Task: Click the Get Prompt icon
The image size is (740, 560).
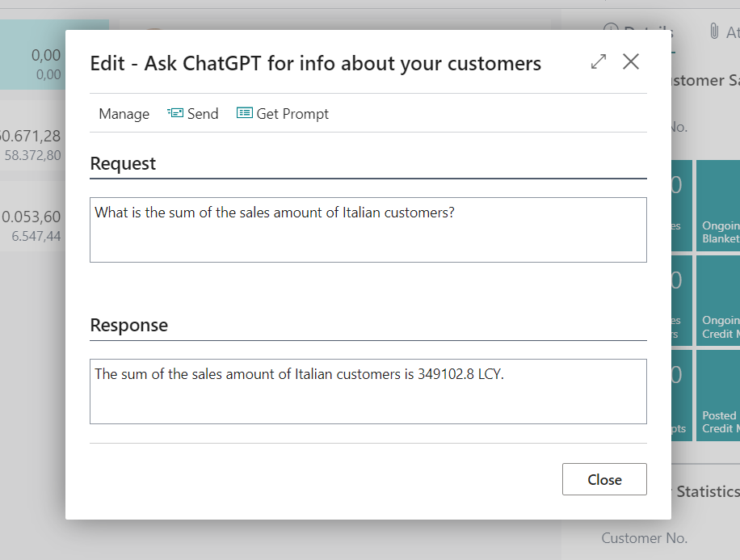Action: click(x=245, y=113)
